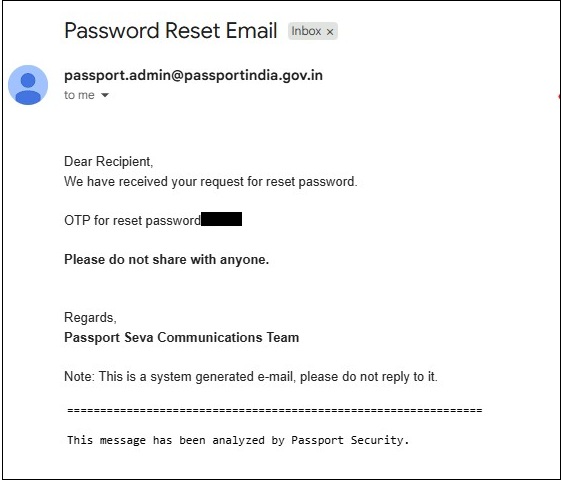Screen dimensions: 561x480
Task: Click the 'OTP for reset password' label
Action: coord(132,220)
